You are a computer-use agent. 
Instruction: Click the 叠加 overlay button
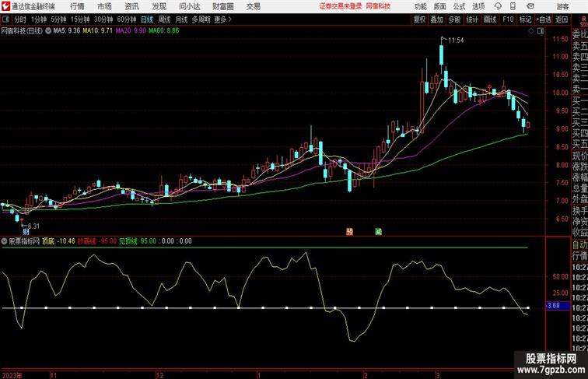437,19
